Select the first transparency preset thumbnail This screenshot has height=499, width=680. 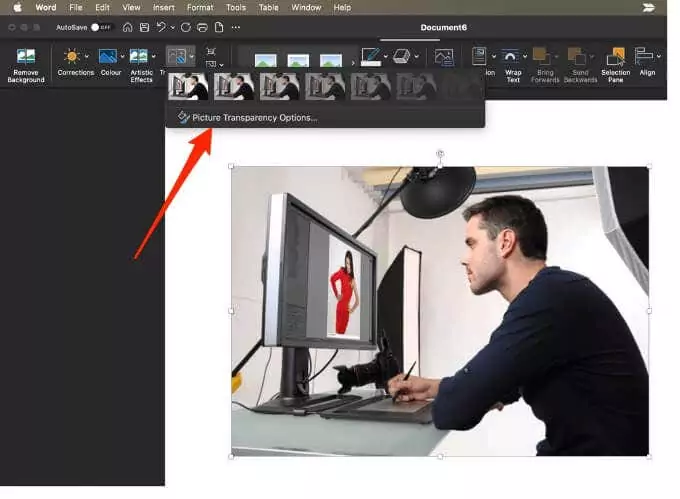point(188,87)
